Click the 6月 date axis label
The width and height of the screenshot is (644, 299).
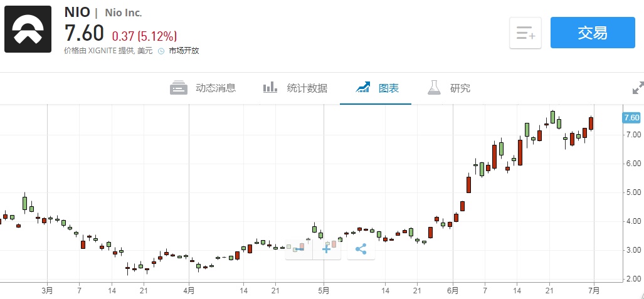click(x=453, y=291)
